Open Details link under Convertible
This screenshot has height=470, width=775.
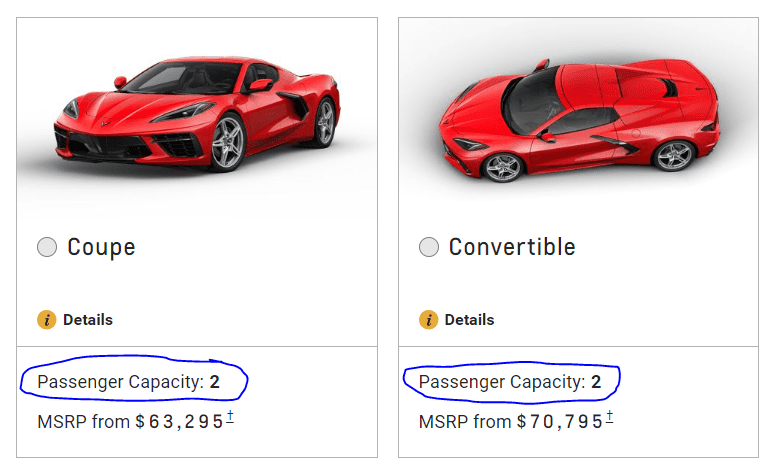469,320
